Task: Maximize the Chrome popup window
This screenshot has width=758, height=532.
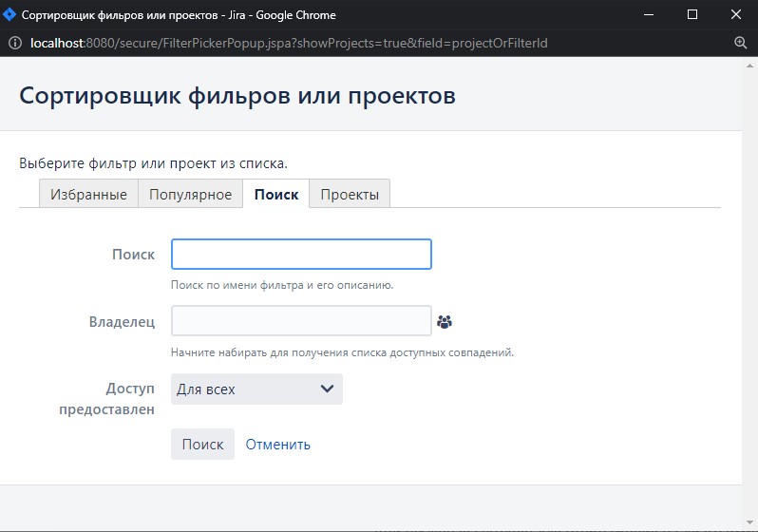Action: point(692,14)
